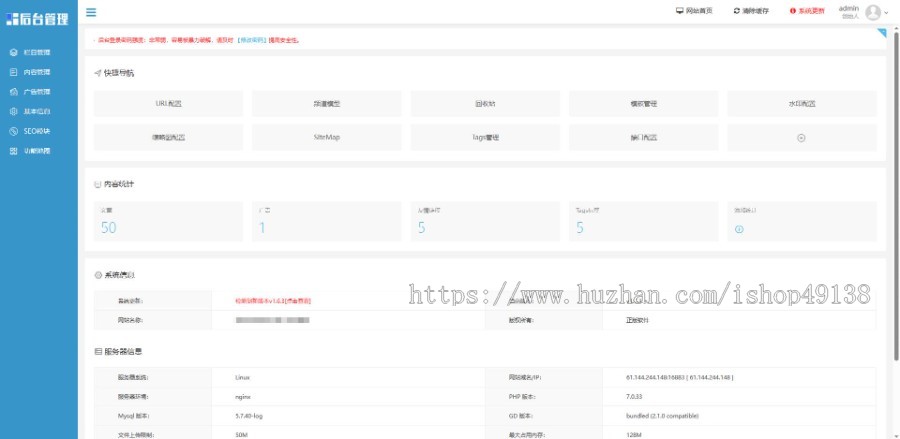Click the 5.7.40-log Mysql version value
Image resolution: width=900 pixels, height=439 pixels.
[x=249, y=415]
